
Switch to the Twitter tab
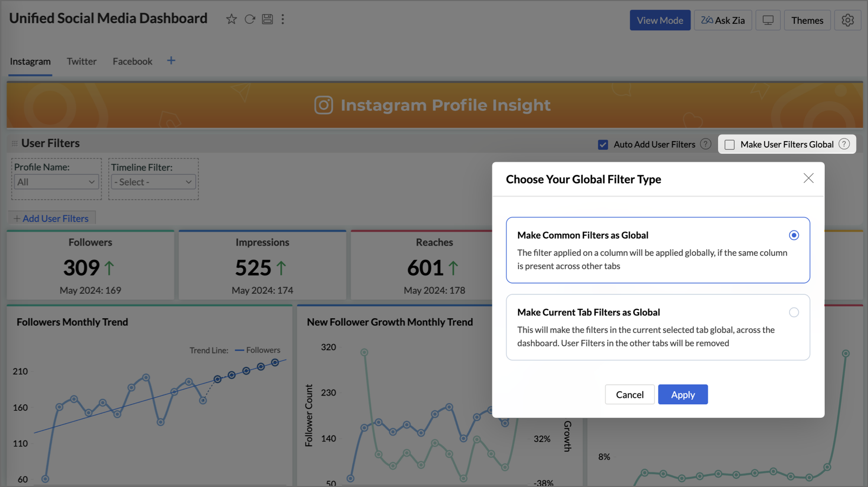point(82,61)
